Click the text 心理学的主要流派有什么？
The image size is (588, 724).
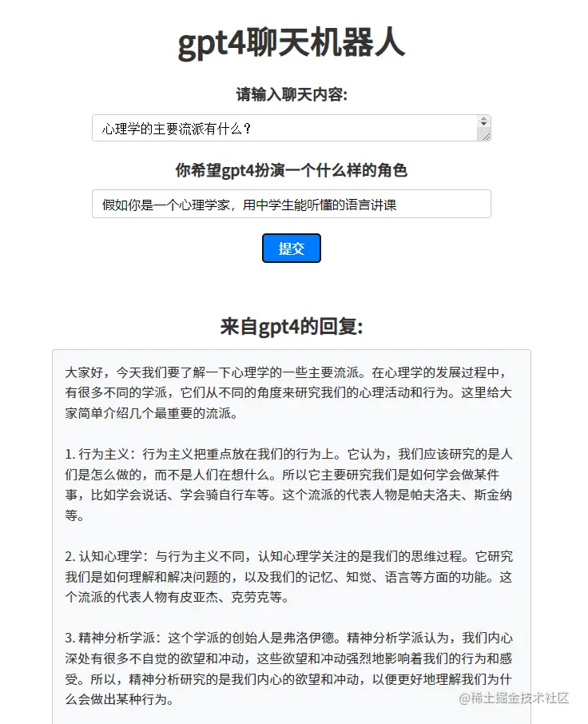click(177, 129)
